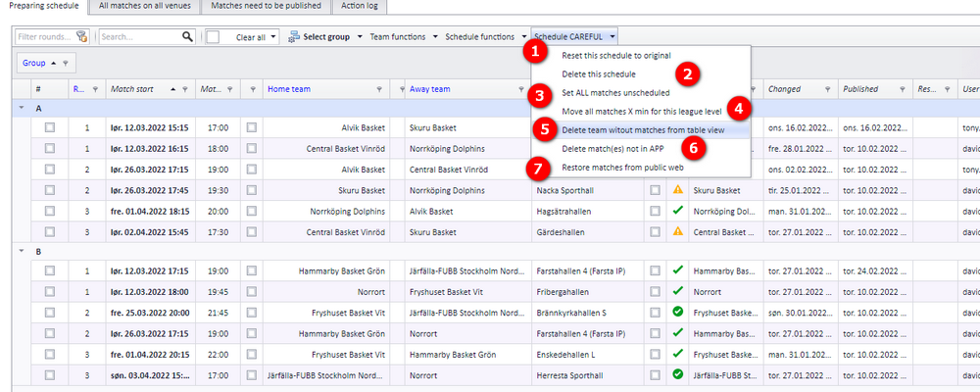Click checkmark for Hammarby Basket Grön vs Norrort
Screen dimensions: 980x392
coord(677,332)
